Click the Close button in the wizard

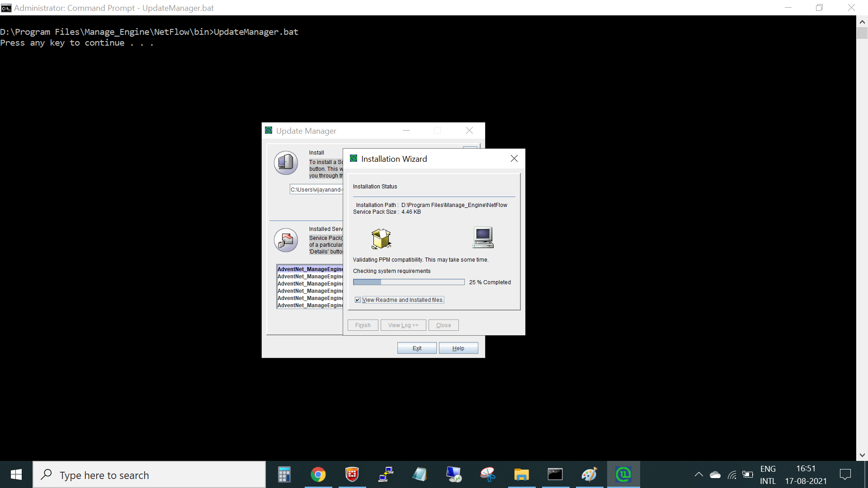coord(443,325)
